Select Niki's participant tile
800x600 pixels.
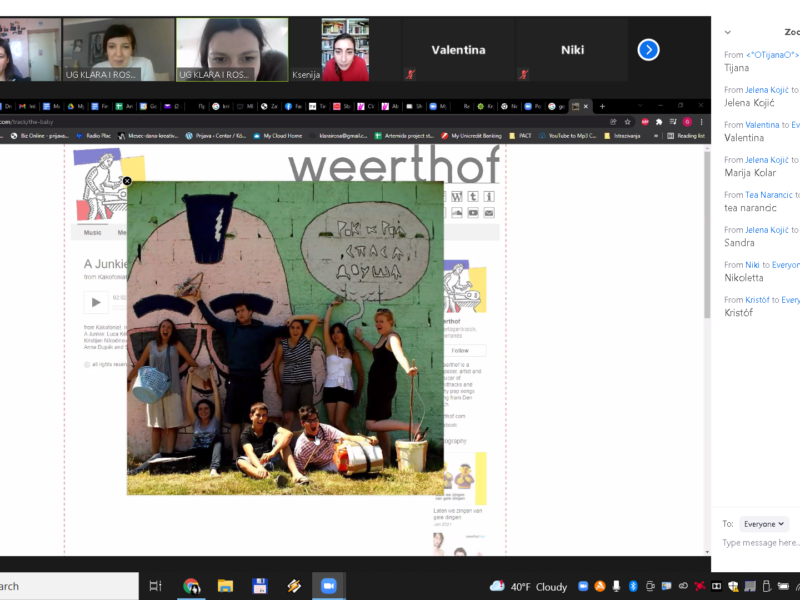point(572,50)
